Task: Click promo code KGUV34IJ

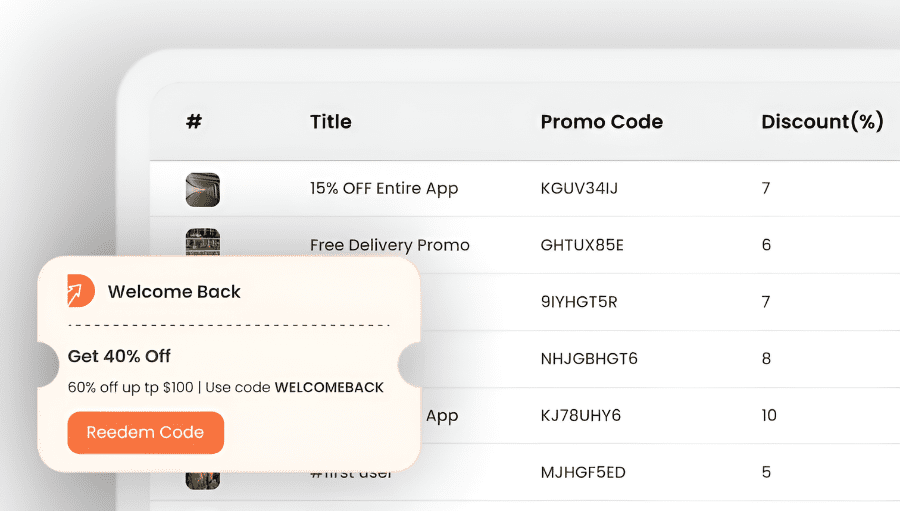Action: pos(579,188)
